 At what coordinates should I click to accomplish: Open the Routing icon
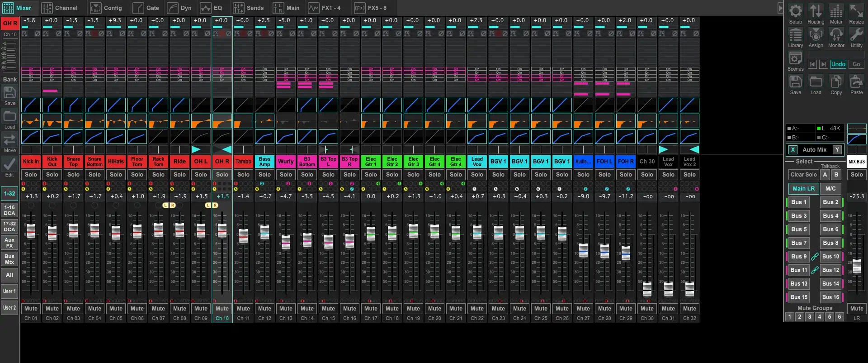(816, 11)
